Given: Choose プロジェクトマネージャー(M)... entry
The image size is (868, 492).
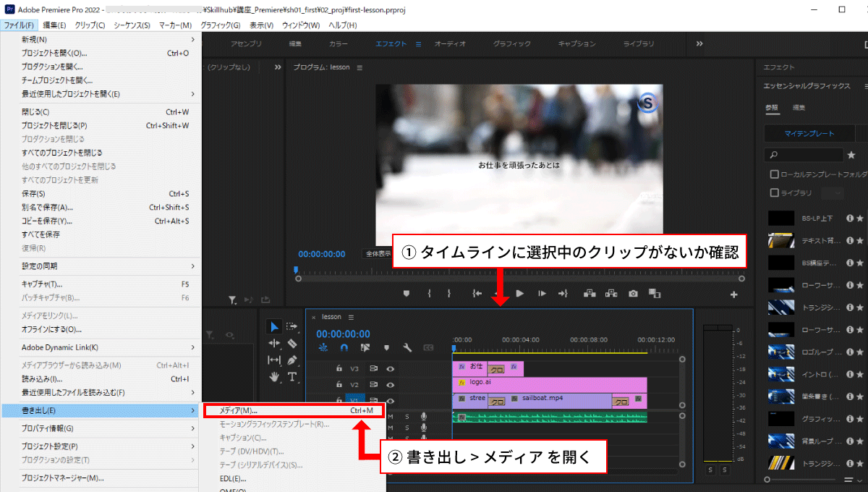Looking at the screenshot, I should click(101, 478).
